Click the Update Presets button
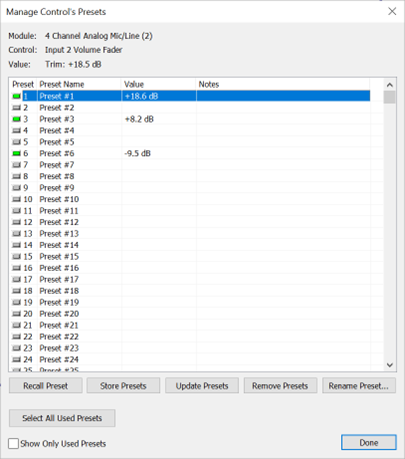Screen dimensions: 405x459 pos(202,386)
